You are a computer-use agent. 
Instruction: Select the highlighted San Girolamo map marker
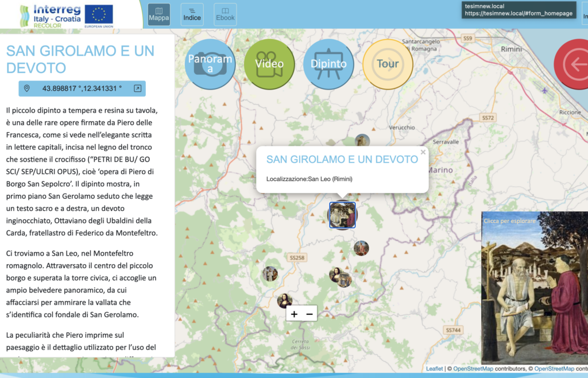click(x=342, y=215)
